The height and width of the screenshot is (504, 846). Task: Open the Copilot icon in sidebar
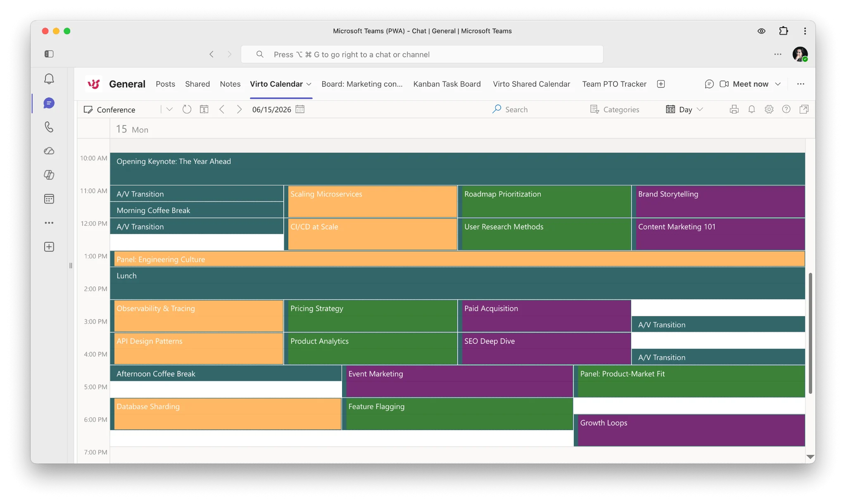coord(49,175)
